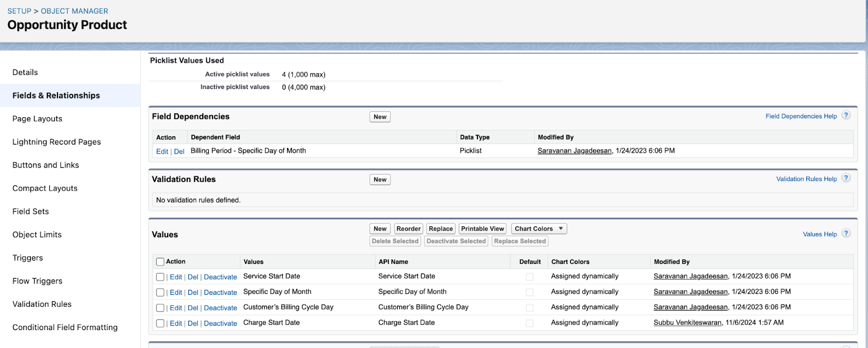Open Validation Rules Help link
868x348 pixels.
[x=807, y=179]
